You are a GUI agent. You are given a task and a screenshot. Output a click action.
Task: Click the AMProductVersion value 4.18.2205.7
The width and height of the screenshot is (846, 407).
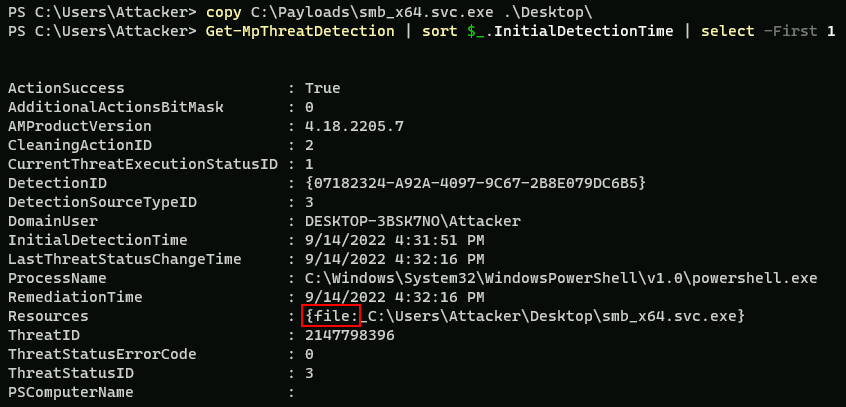click(355, 126)
